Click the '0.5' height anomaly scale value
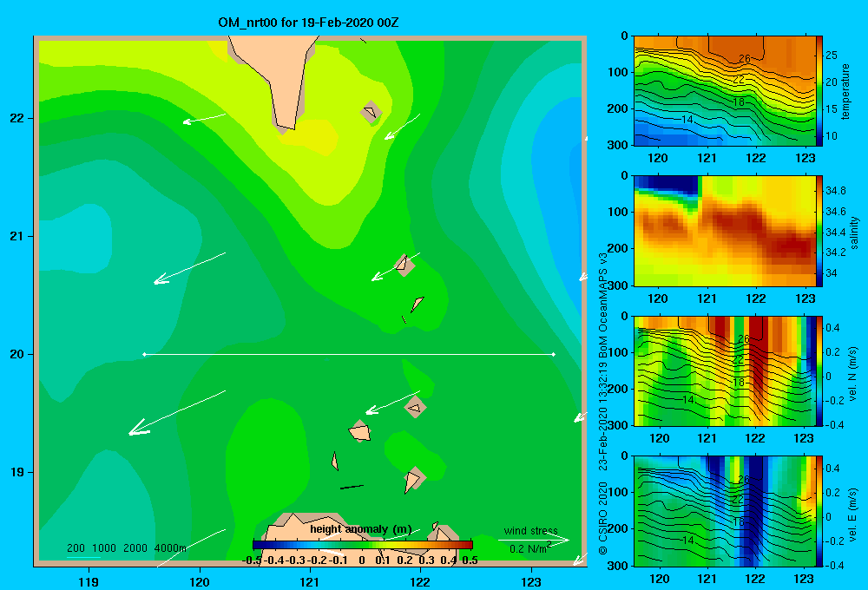Screen dimensions: 868x590 pos(470,560)
